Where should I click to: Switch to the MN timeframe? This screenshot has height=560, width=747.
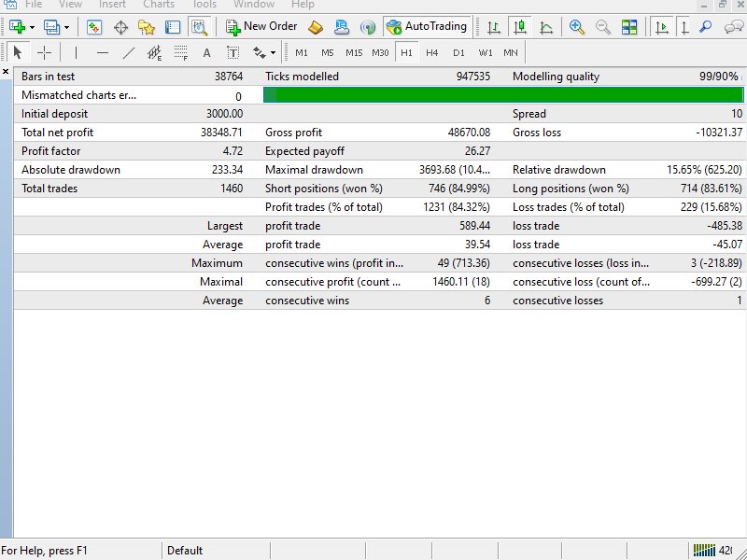click(x=511, y=53)
